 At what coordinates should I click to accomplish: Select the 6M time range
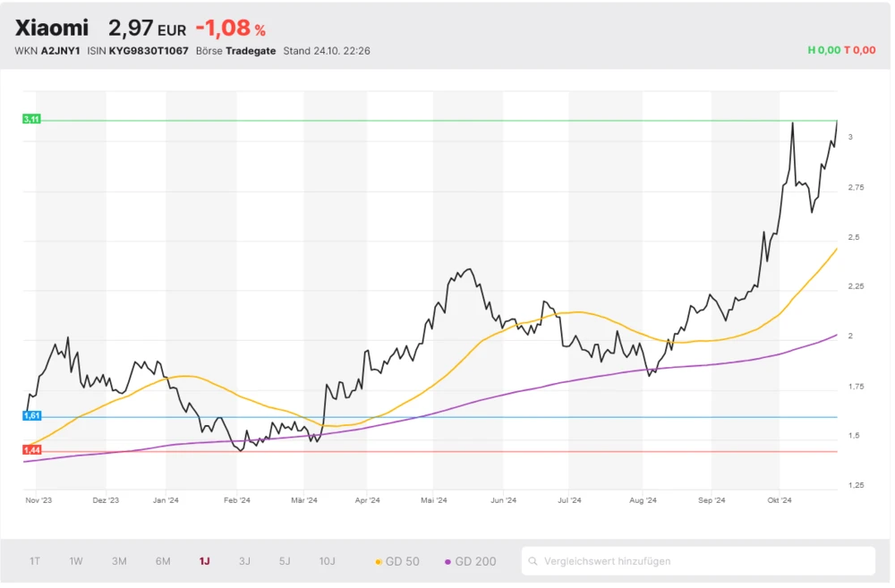[163, 561]
